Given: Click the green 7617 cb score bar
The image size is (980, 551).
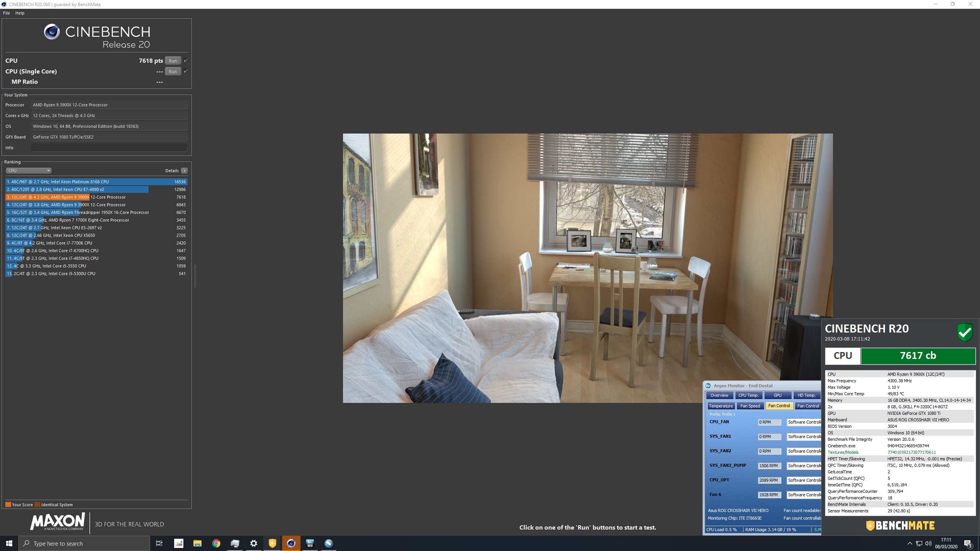Looking at the screenshot, I should click(918, 356).
